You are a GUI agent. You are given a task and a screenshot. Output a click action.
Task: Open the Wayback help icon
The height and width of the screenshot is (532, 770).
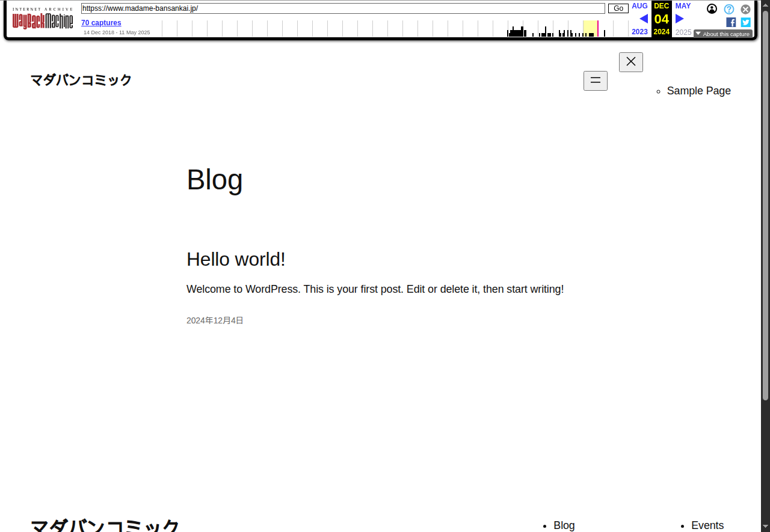pyautogui.click(x=728, y=9)
